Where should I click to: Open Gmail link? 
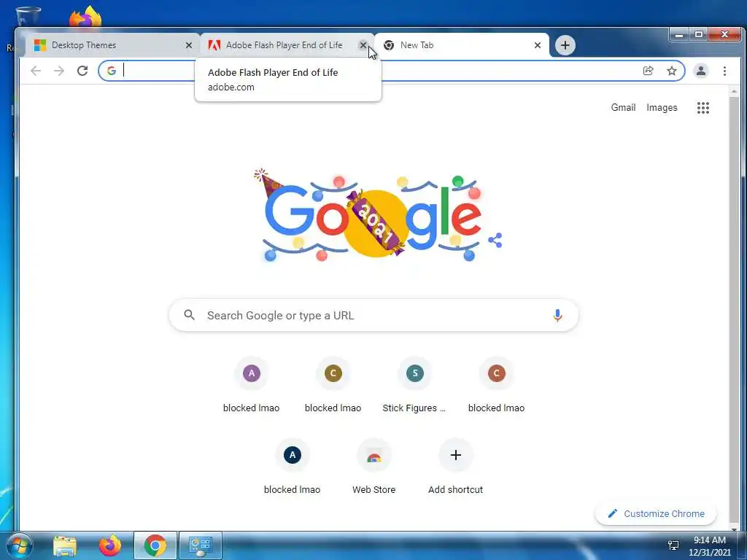click(623, 108)
